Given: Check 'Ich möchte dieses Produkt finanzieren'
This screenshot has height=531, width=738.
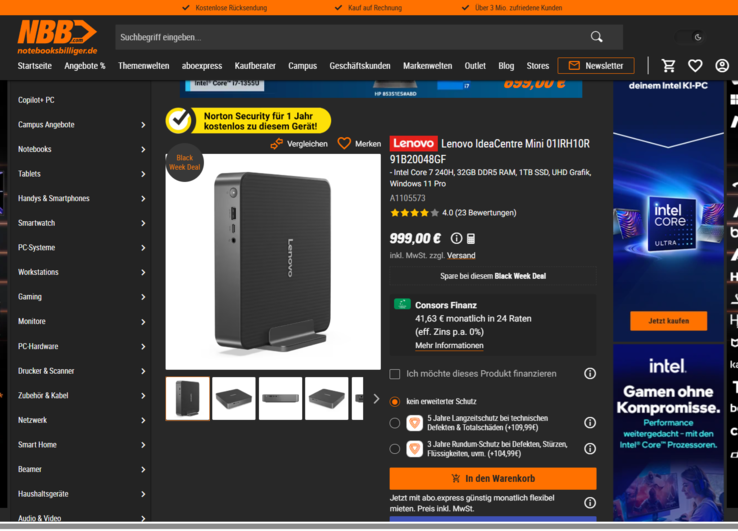Looking at the screenshot, I should pos(395,374).
